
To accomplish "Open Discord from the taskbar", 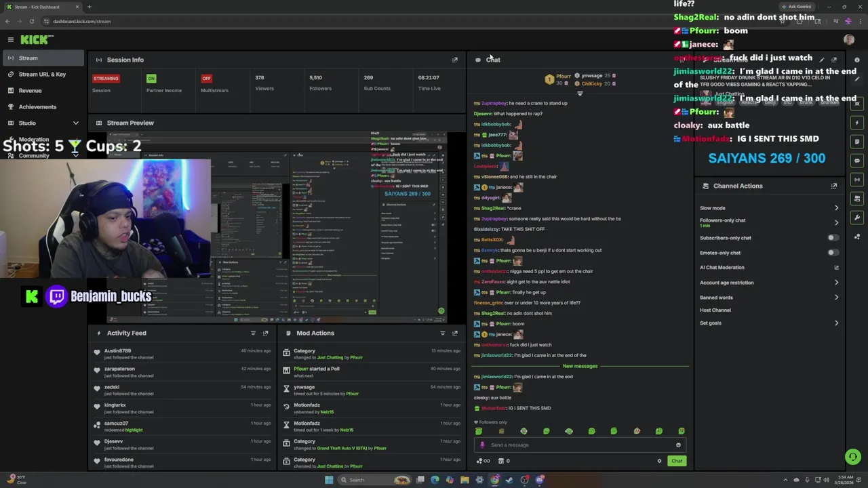I will pyautogui.click(x=540, y=480).
